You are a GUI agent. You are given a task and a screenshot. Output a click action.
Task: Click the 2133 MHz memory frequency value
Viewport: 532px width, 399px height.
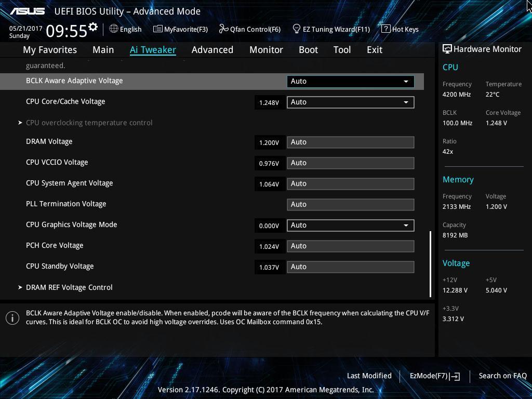[457, 207]
